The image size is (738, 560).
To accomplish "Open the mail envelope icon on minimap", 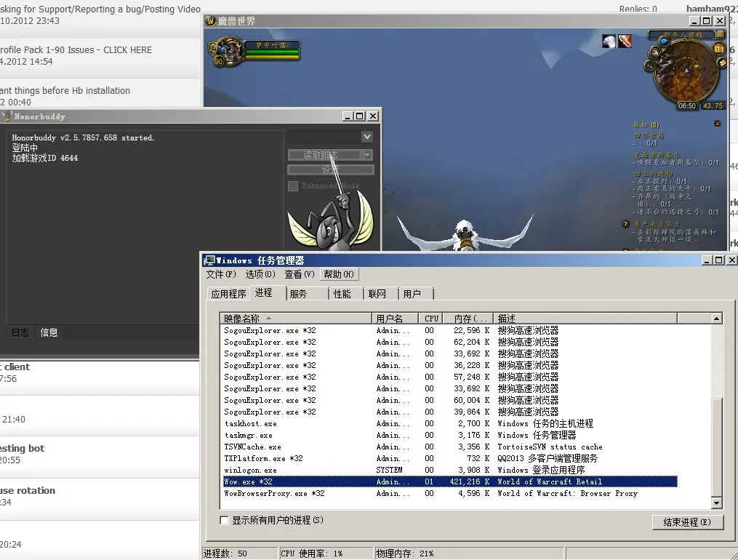I will coord(721,63).
